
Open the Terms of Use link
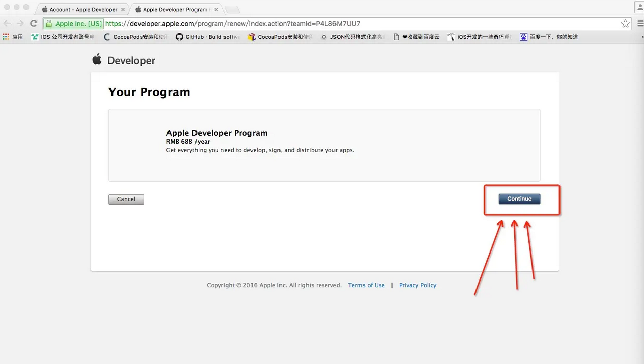point(367,285)
